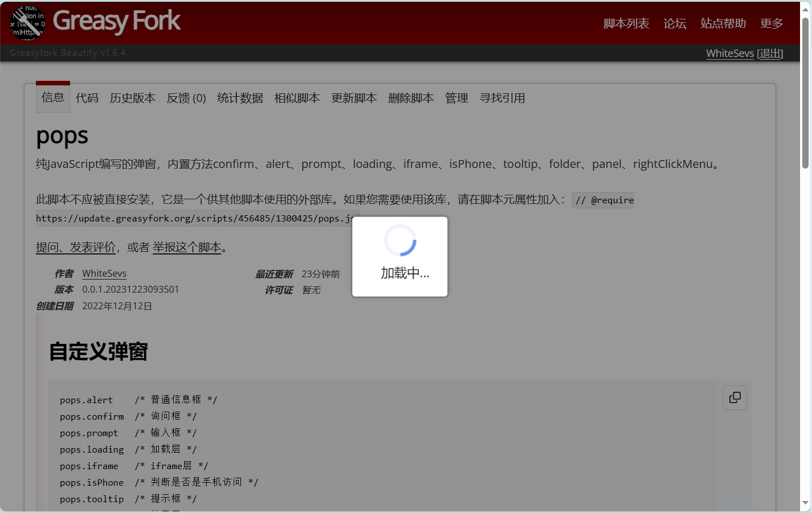The width and height of the screenshot is (812, 513).
Task: Select the 信息 tab
Action: [x=53, y=97]
